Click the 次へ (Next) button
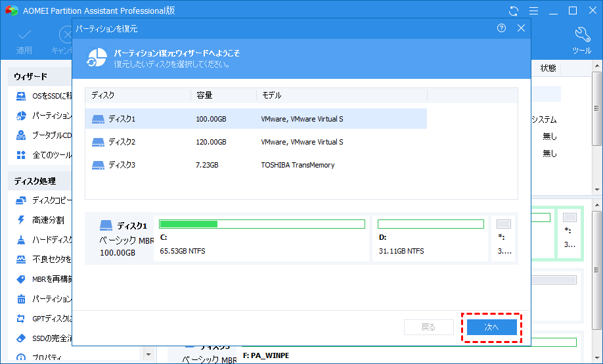The height and width of the screenshot is (364, 603). [491, 327]
